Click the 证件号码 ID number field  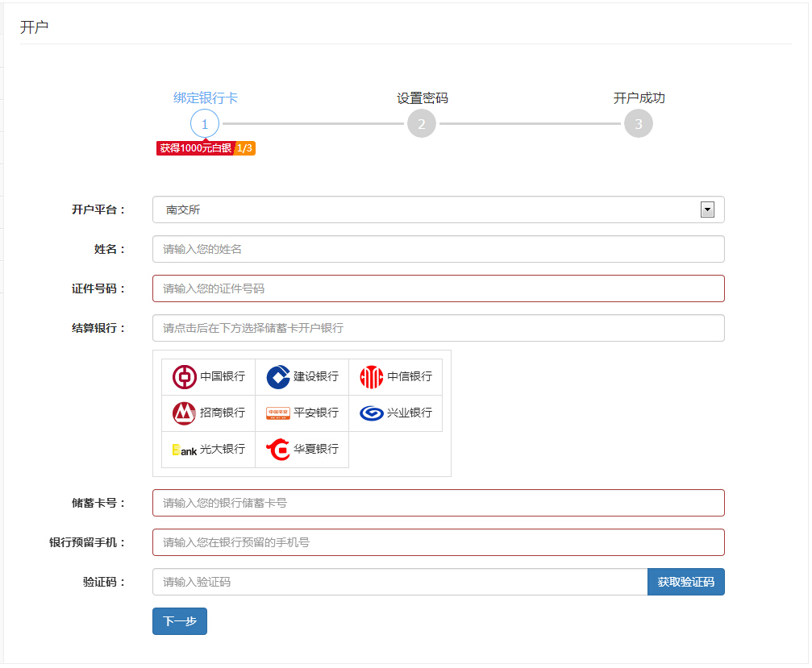coord(438,288)
